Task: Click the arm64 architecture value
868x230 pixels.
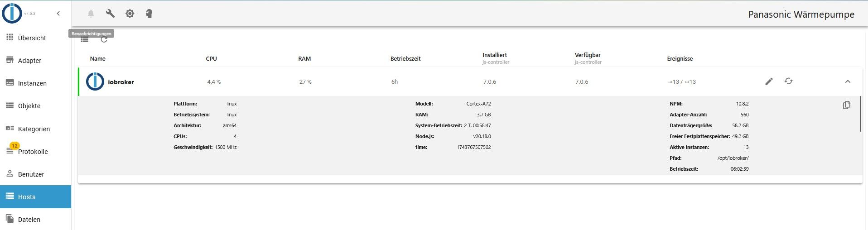Action: (230, 125)
